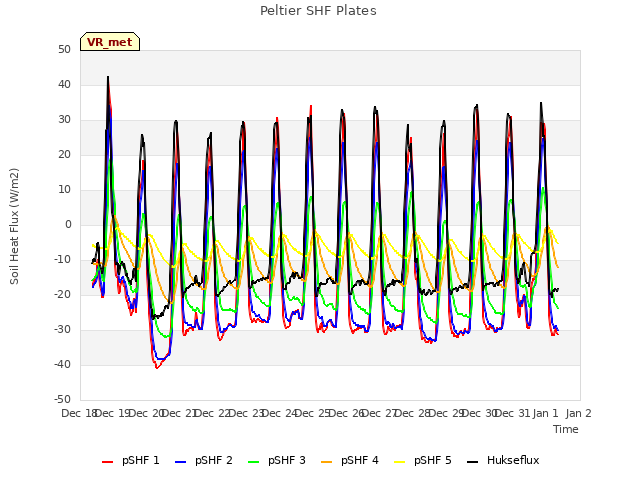Screen dimensions: 640x480
Task: Click the y-axis tick label -50
Action: (x=62, y=400)
